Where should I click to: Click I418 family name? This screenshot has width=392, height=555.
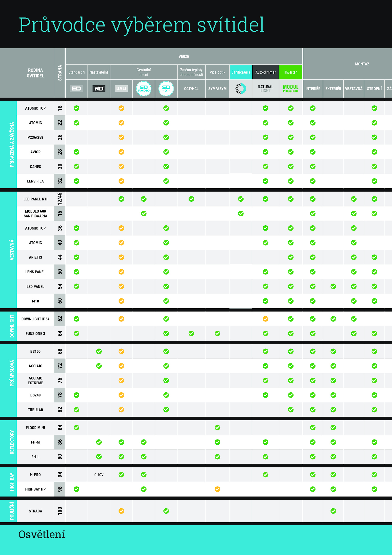click(36, 301)
